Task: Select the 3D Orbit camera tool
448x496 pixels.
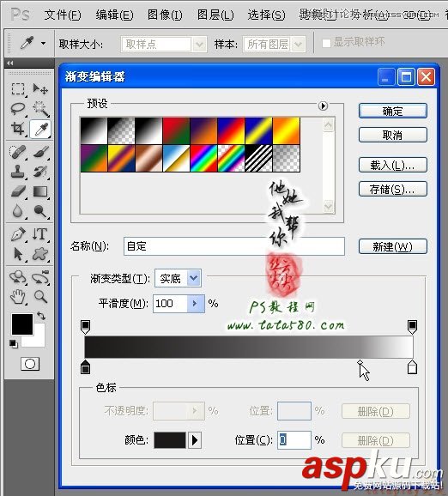Action: click(40, 277)
